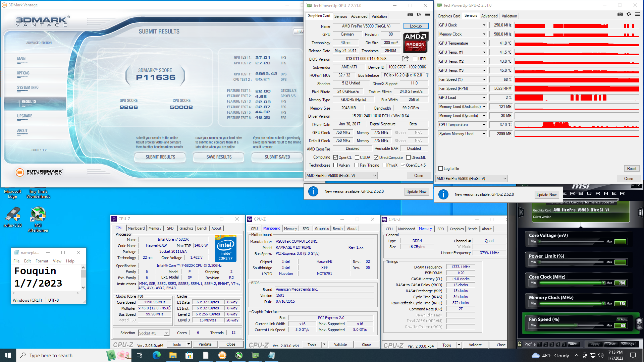The image size is (644, 362).
Task: Click the Lookup button in GPU-Z
Action: [416, 26]
